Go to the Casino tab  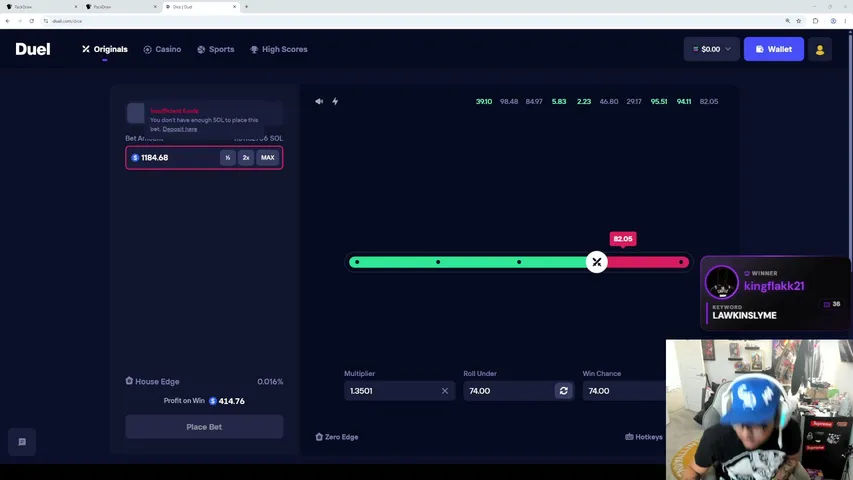[x=162, y=50]
